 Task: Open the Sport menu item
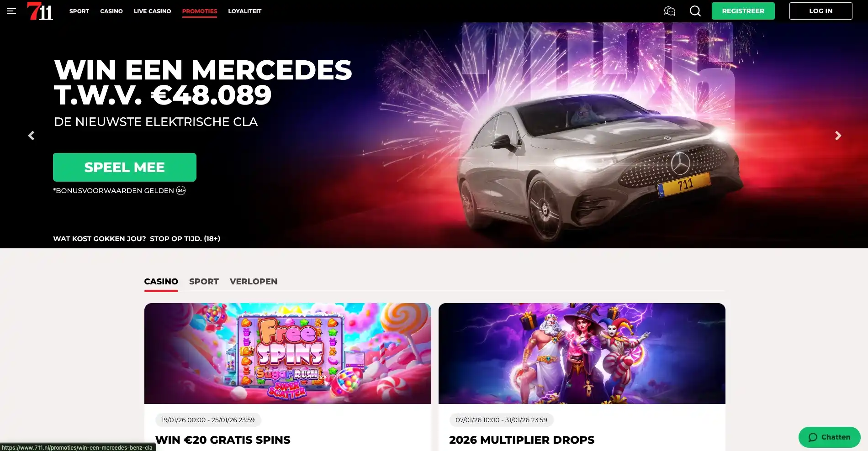pos(79,11)
